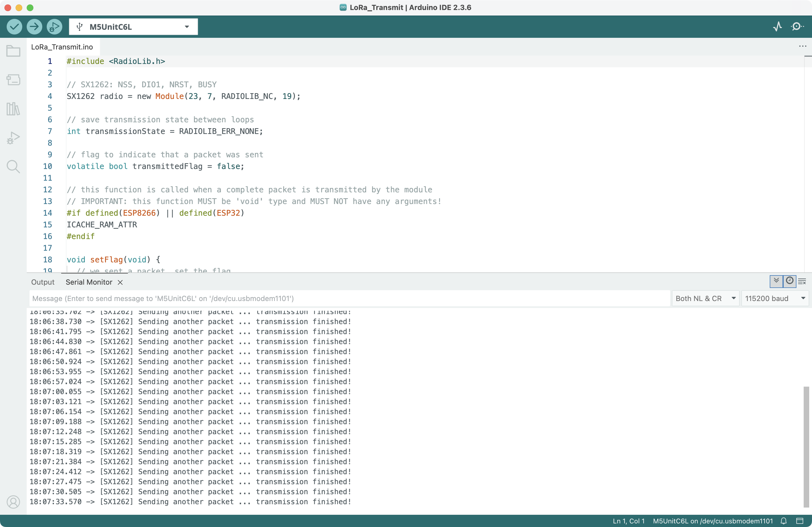812x527 pixels.
Task: Open the 115200 baud rate dropdown
Action: coord(775,299)
